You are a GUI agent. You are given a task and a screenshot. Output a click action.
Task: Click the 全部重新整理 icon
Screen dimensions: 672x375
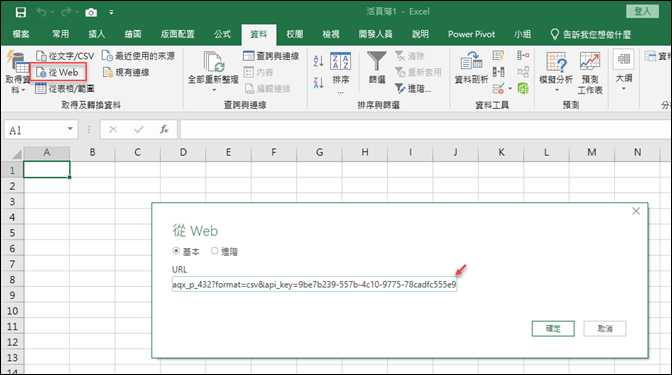pos(213,63)
